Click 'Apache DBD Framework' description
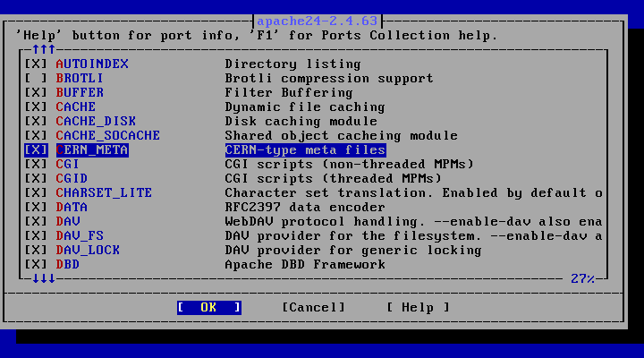Screen dimensions: 644x358 [x=305, y=265]
